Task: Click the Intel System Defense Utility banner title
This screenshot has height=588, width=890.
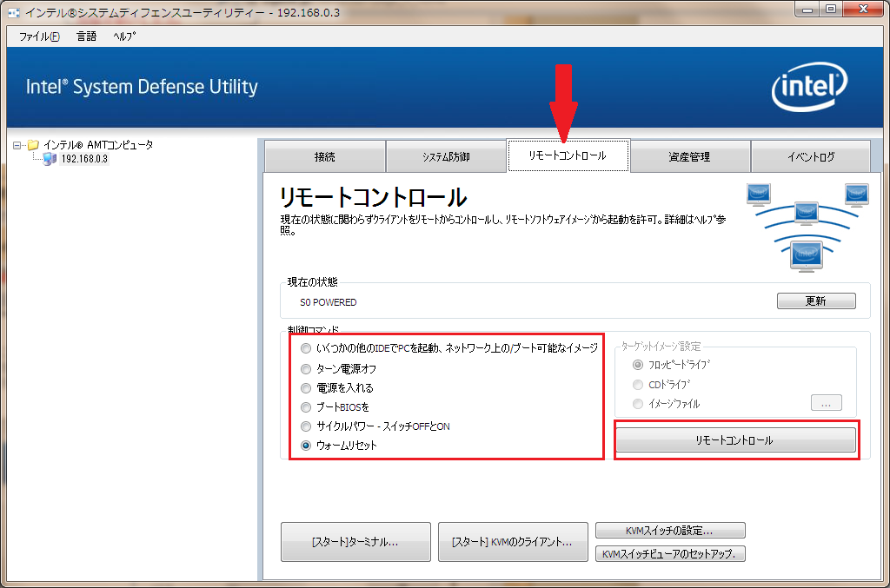Action: 142,87
